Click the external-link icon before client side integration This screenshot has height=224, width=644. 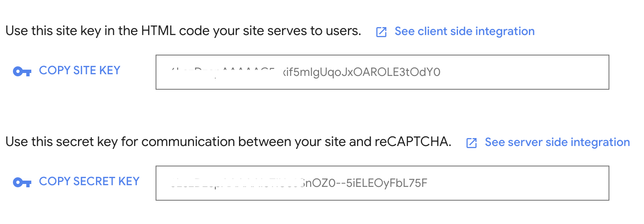pyautogui.click(x=381, y=32)
